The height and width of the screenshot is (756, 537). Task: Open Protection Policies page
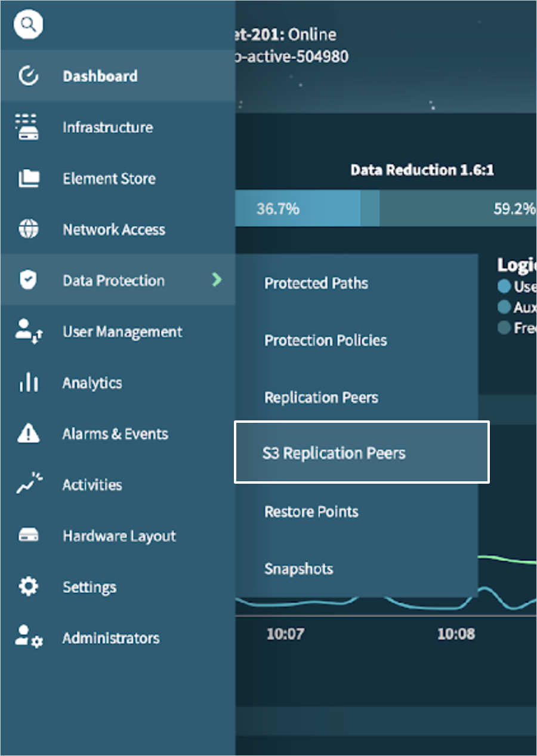click(326, 340)
